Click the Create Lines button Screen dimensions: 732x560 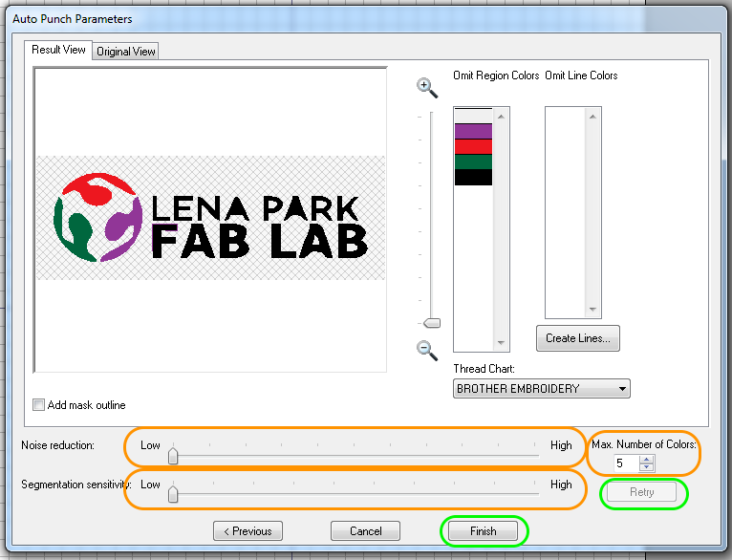(x=578, y=338)
